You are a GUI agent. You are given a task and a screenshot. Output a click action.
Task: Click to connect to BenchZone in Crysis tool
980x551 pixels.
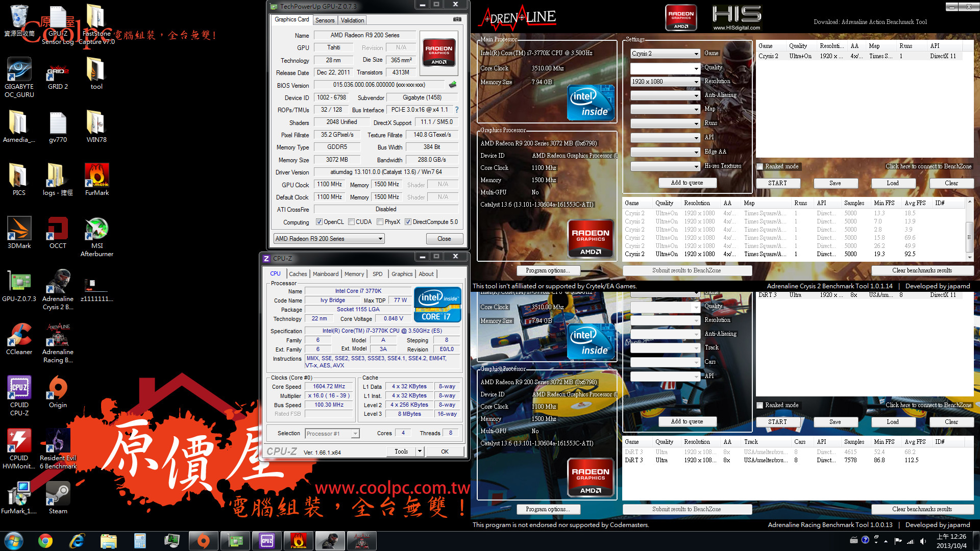(x=928, y=166)
